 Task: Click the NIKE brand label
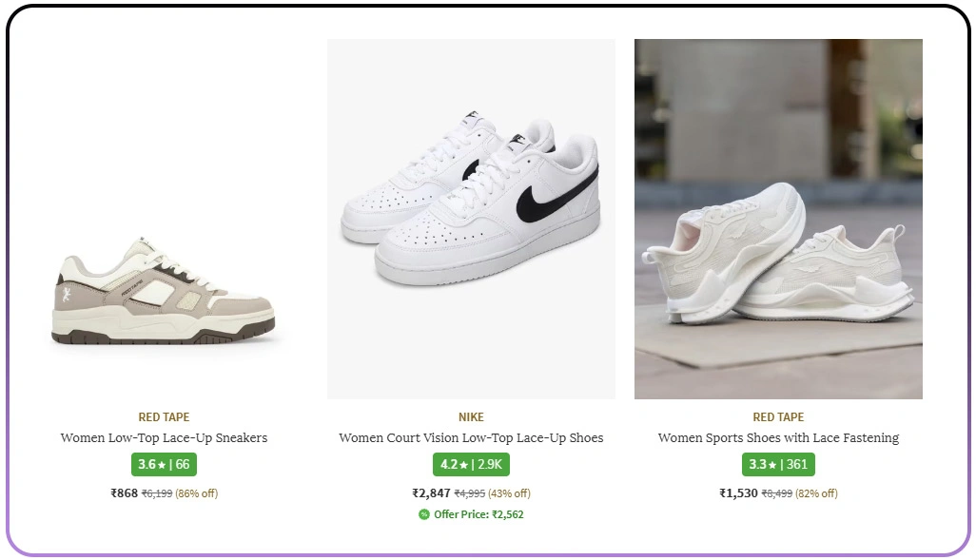coord(471,416)
